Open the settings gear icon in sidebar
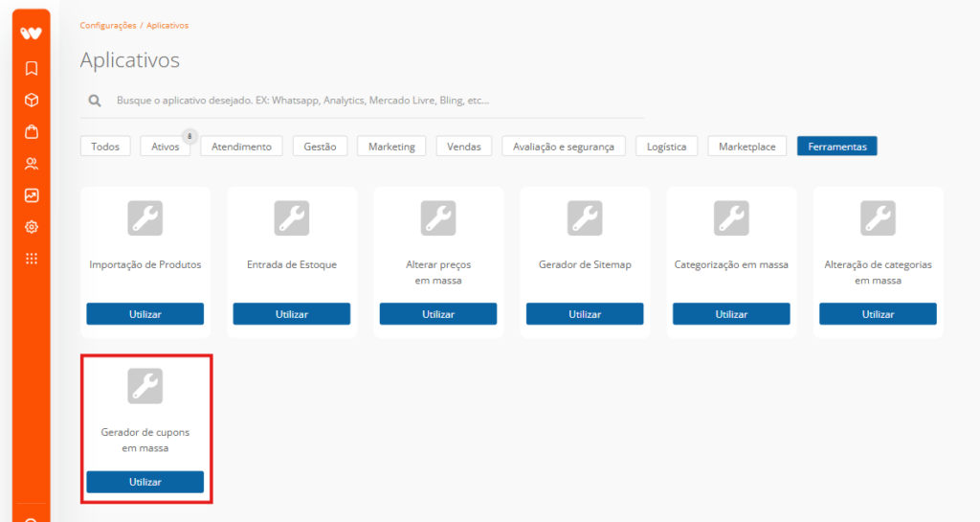This screenshot has width=980, height=522. click(32, 227)
